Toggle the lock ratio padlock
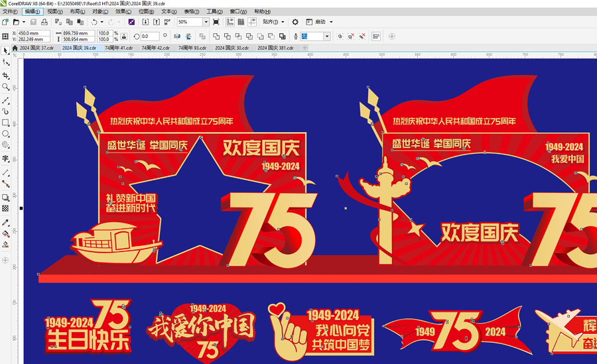The width and height of the screenshot is (597, 364). coord(124,36)
